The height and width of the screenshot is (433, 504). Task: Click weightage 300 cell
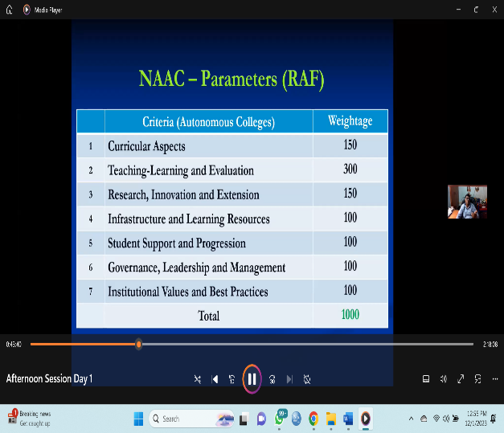(x=350, y=170)
